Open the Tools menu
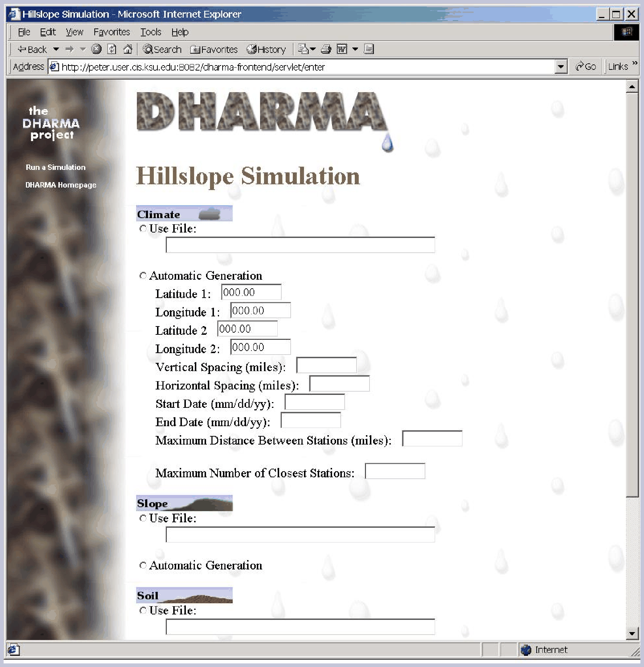 [x=151, y=32]
